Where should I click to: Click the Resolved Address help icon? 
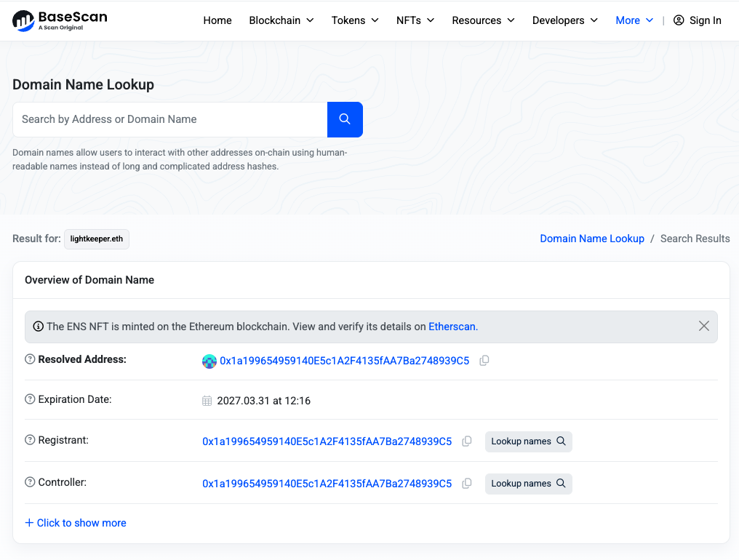[30, 359]
